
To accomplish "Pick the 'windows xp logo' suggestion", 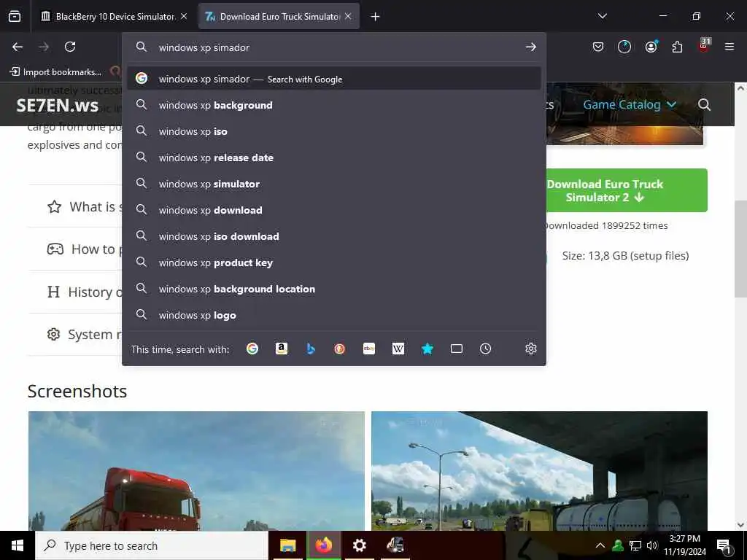I will tap(334, 315).
